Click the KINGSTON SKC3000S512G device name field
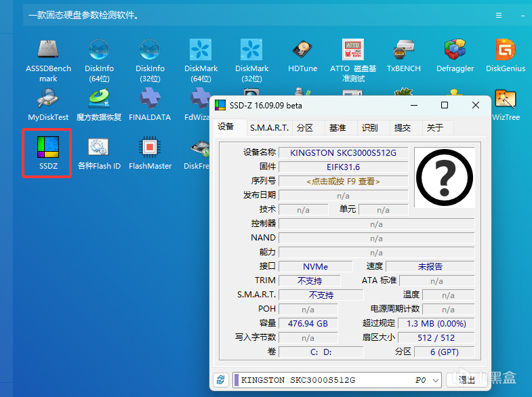This screenshot has height=397, width=532. pos(343,153)
